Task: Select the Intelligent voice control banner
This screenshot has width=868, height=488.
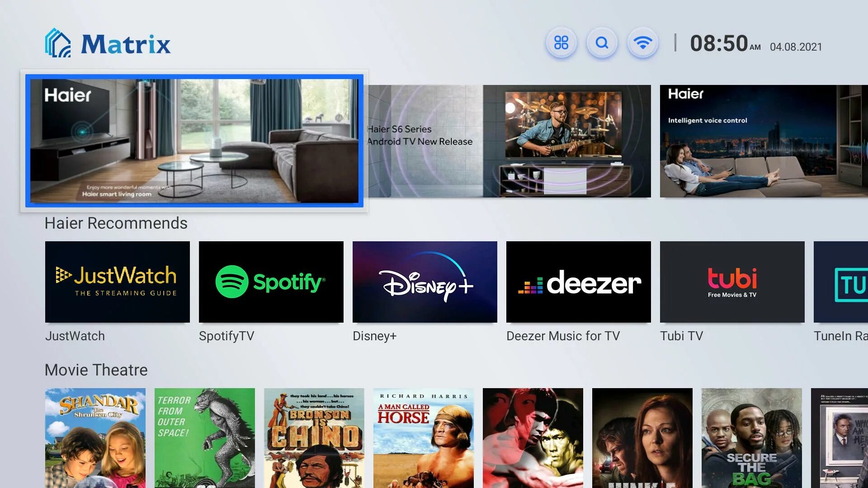Action: point(764,141)
